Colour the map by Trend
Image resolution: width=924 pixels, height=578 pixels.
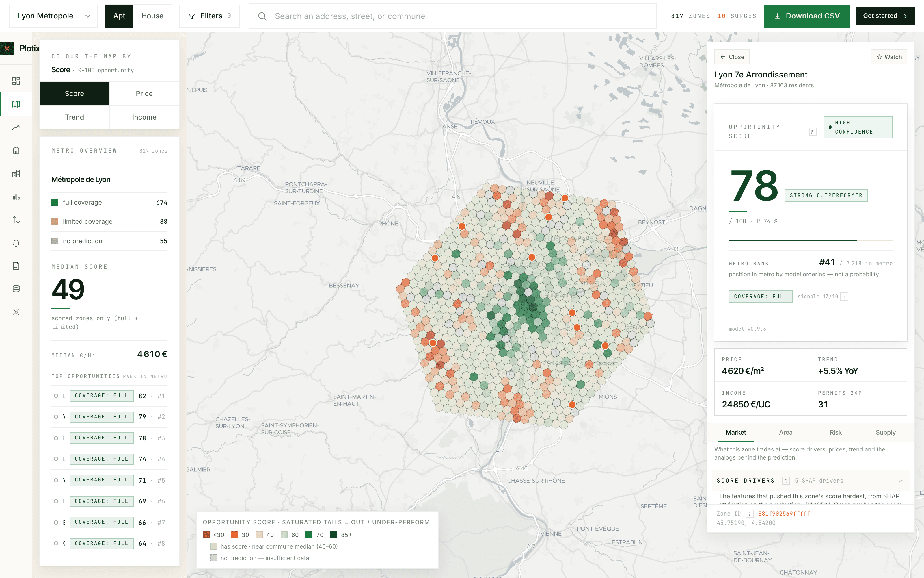pos(74,117)
